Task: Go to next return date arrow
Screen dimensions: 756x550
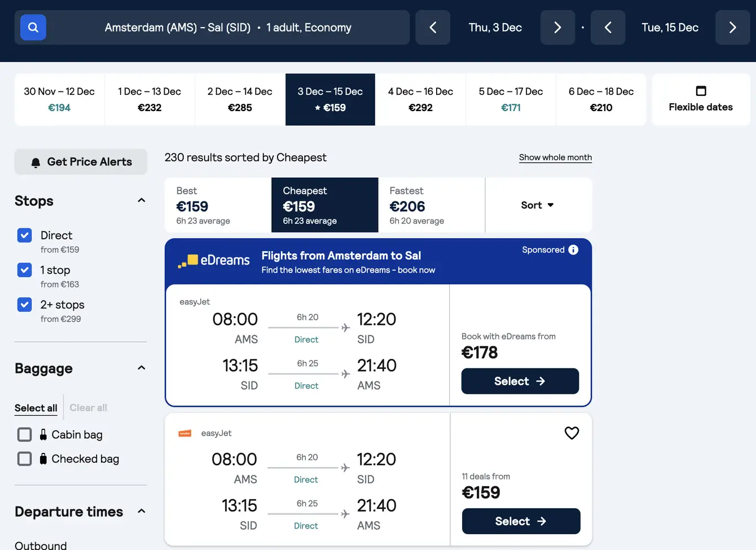Action: [x=732, y=27]
